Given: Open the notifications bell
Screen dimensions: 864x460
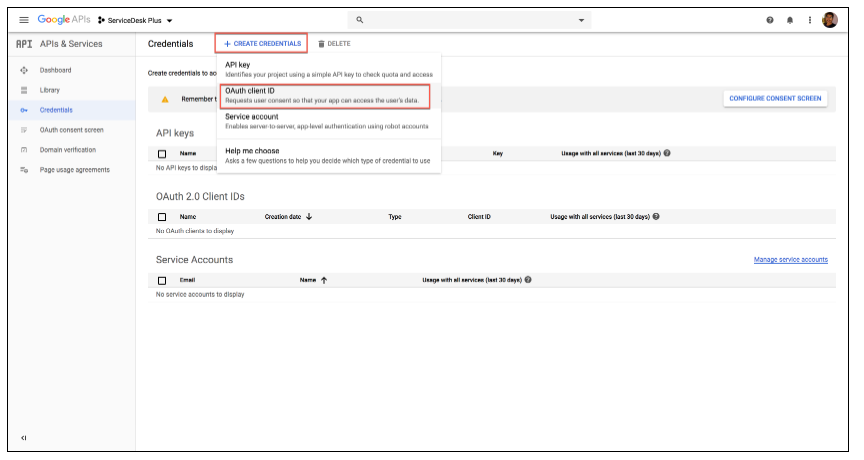Looking at the screenshot, I should (790, 20).
